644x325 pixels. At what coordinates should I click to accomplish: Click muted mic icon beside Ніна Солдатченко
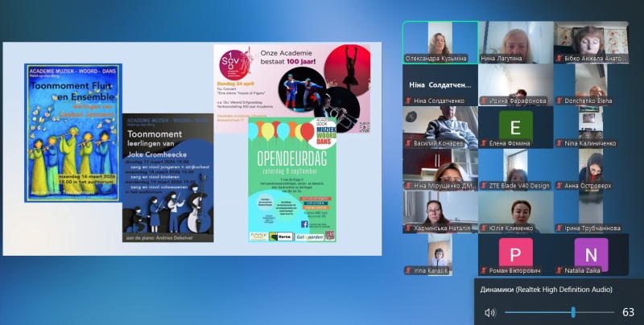pos(408,101)
